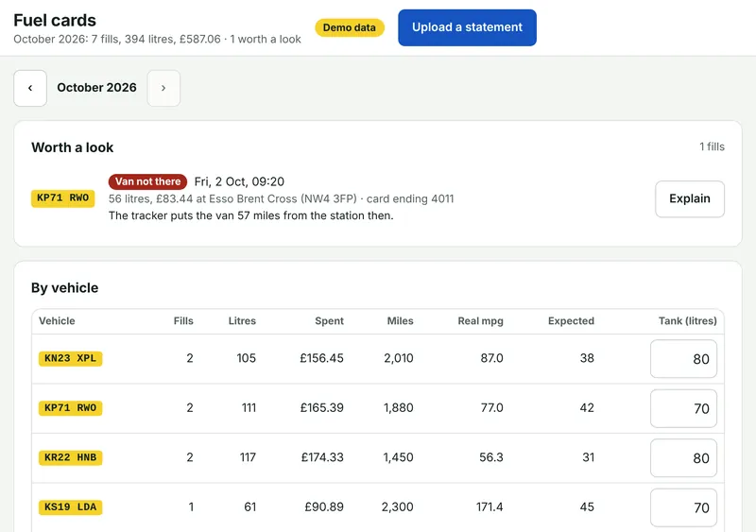Screen dimensions: 756x532
Task: Open Explain for the KP71 RWO fill
Action: point(690,198)
